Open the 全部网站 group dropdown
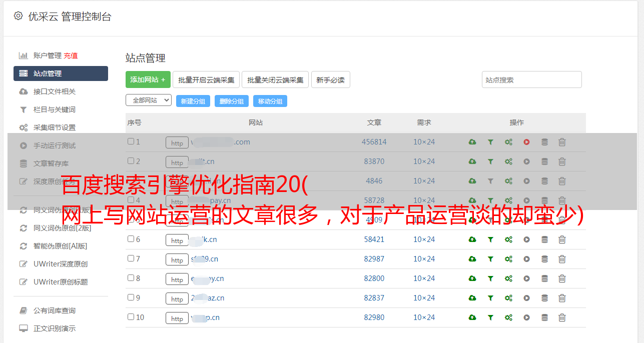The image size is (644, 343). [x=149, y=100]
